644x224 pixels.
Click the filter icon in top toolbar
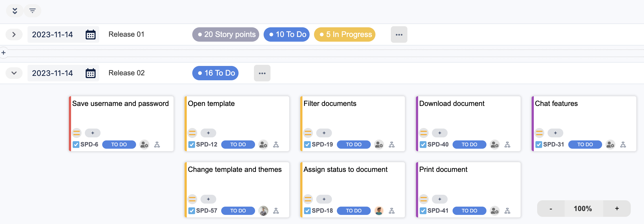coord(33,11)
